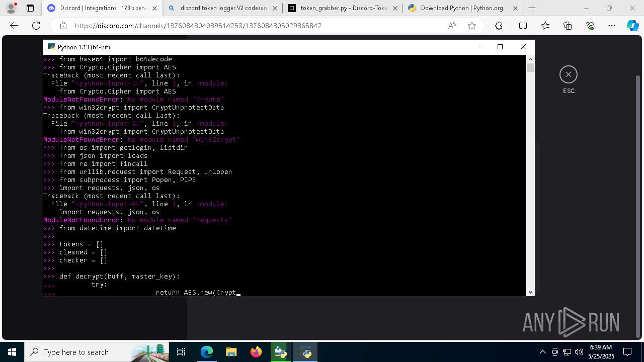Minimize the Edge browser window
Viewport: 644px width, 362px height.
coord(586,8)
